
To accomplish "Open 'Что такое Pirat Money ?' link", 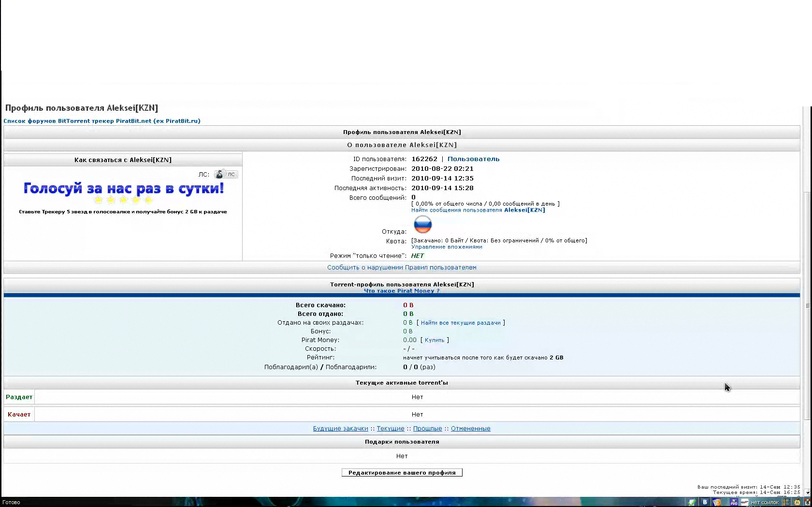I will (x=402, y=291).
